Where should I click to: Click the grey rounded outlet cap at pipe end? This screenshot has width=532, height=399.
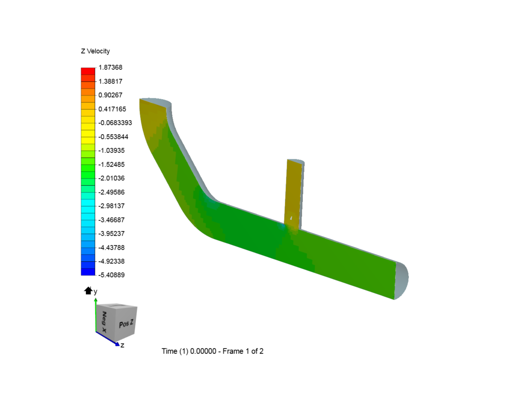(x=402, y=280)
